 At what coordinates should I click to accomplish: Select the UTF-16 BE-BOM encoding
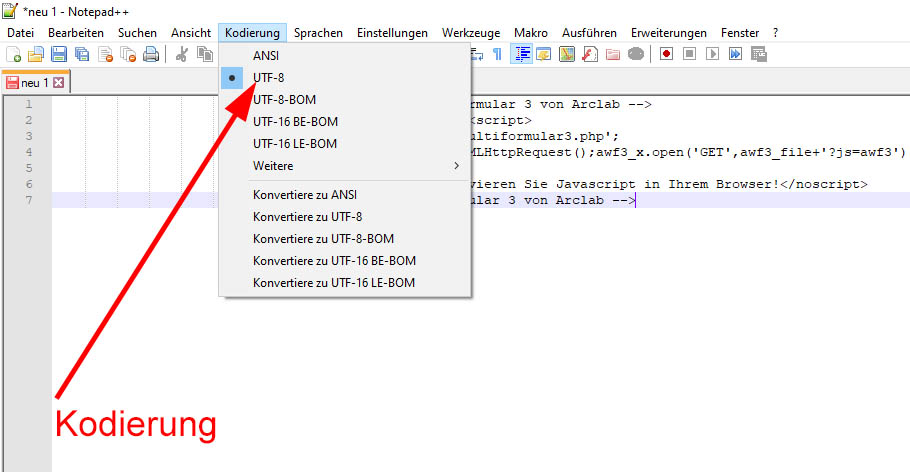pos(295,121)
